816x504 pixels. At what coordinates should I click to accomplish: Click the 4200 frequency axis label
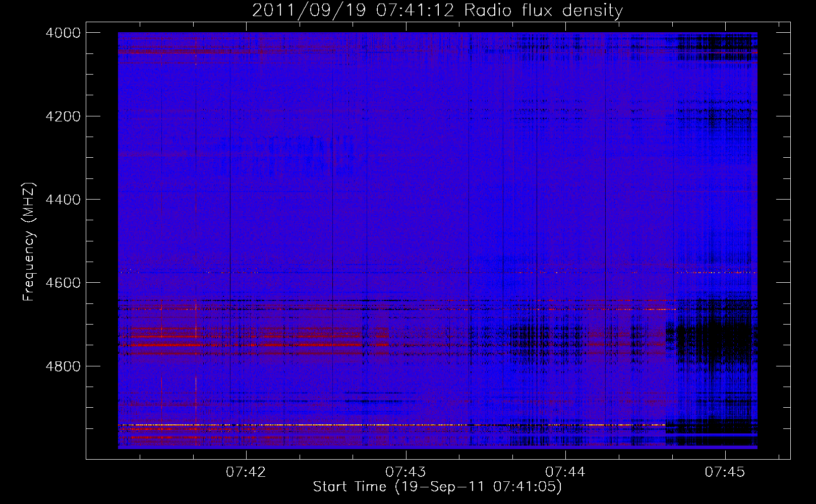63,116
